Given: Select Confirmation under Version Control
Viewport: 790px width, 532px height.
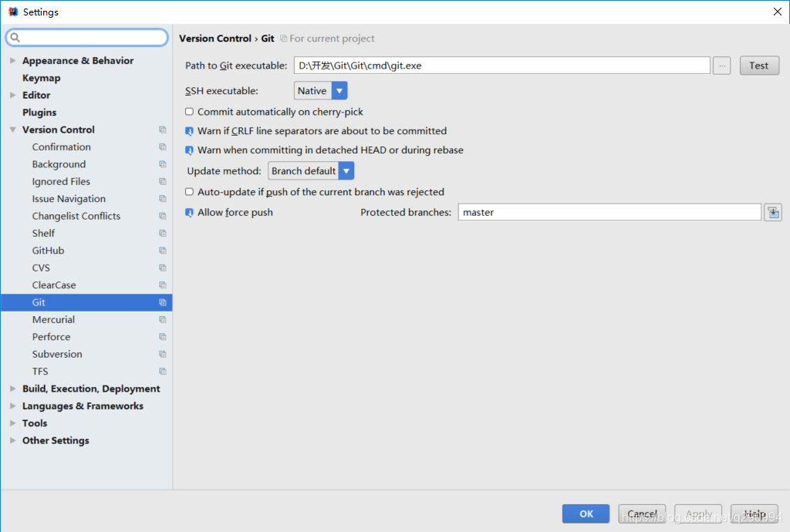Looking at the screenshot, I should [x=62, y=147].
